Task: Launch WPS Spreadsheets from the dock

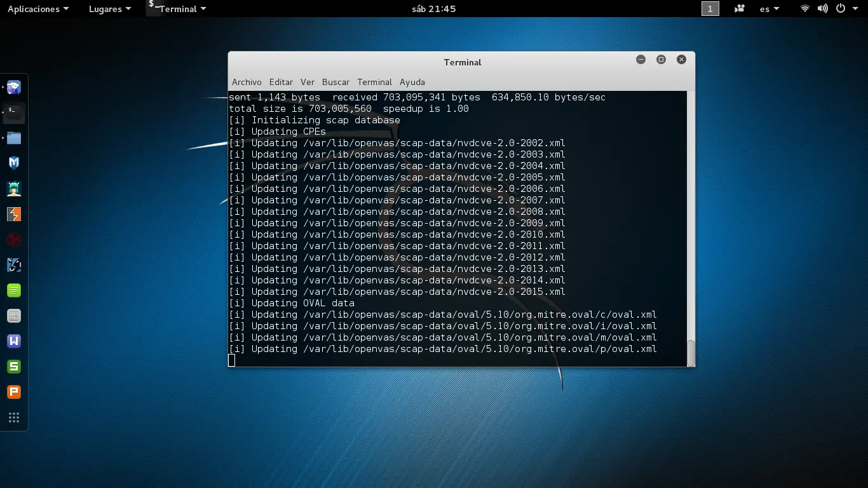Action: point(14,367)
